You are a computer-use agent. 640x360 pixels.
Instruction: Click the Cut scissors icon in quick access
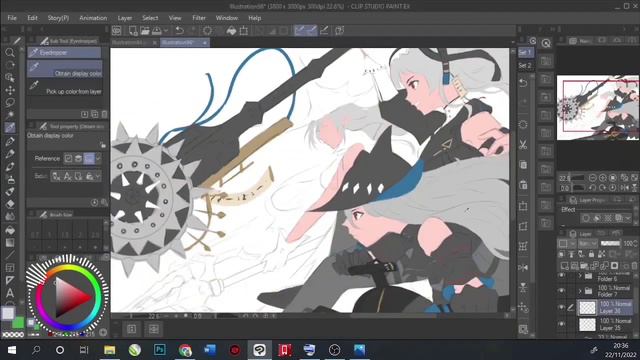click(x=523, y=144)
